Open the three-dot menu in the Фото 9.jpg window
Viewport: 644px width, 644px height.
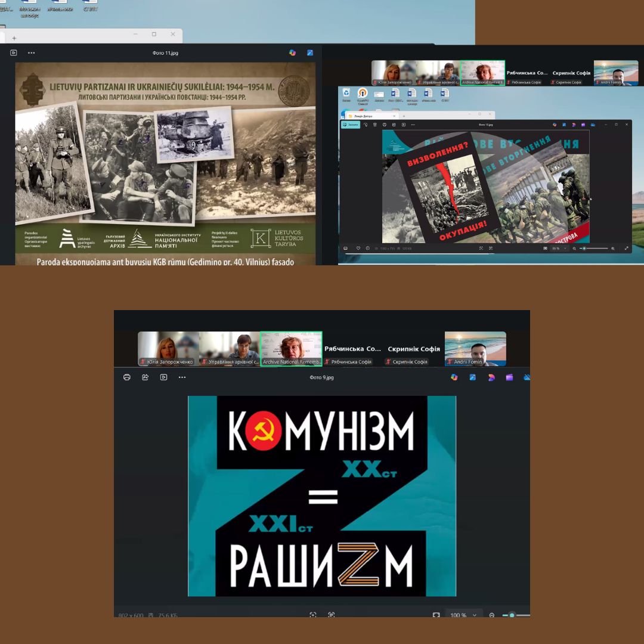(x=182, y=377)
